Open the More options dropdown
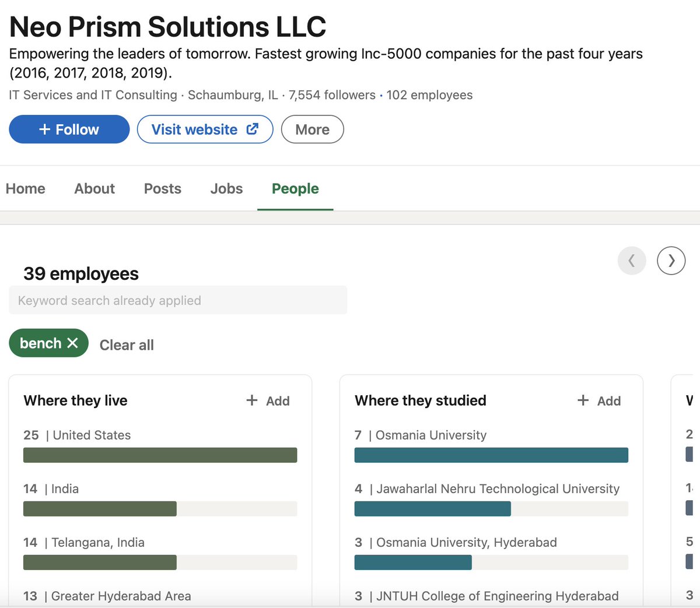The width and height of the screenshot is (700, 608). pos(312,129)
